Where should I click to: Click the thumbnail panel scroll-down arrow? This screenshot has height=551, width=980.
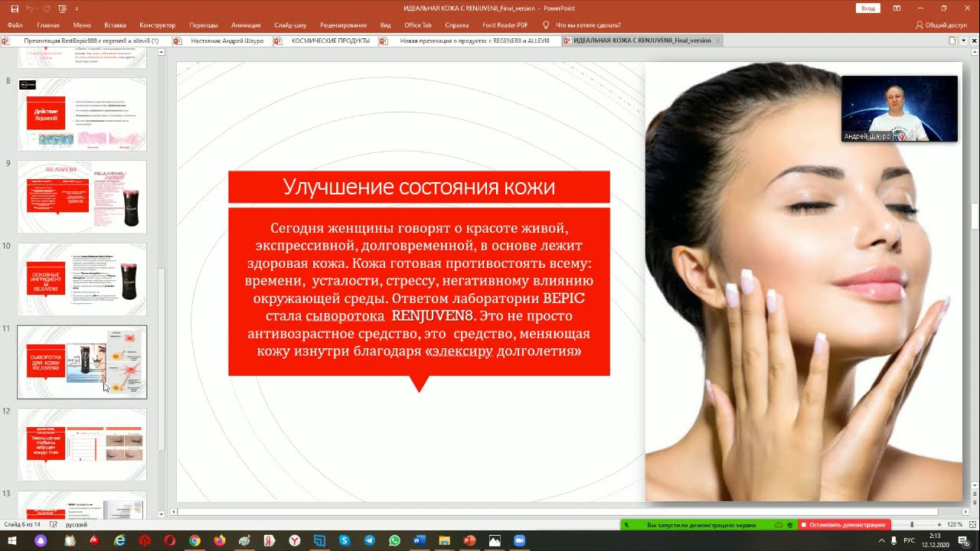(162, 514)
